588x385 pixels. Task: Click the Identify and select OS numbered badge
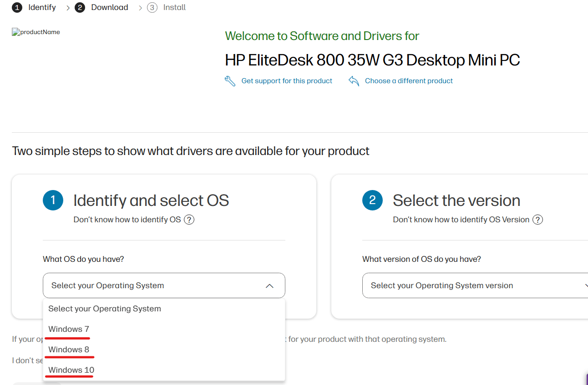[x=53, y=200]
